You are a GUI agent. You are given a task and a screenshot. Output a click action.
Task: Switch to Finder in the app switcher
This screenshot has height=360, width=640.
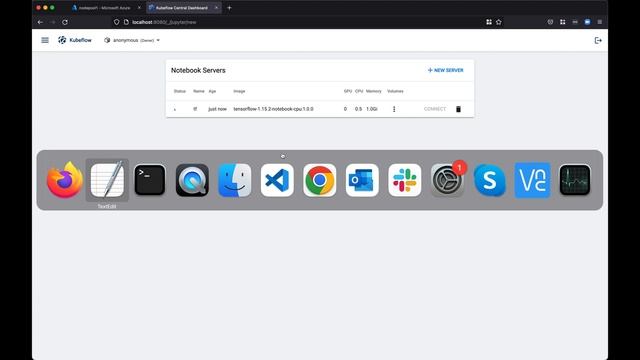point(235,180)
